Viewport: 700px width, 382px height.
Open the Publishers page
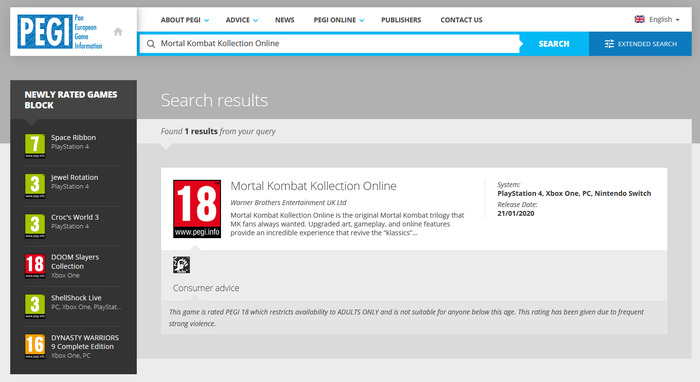pyautogui.click(x=401, y=20)
